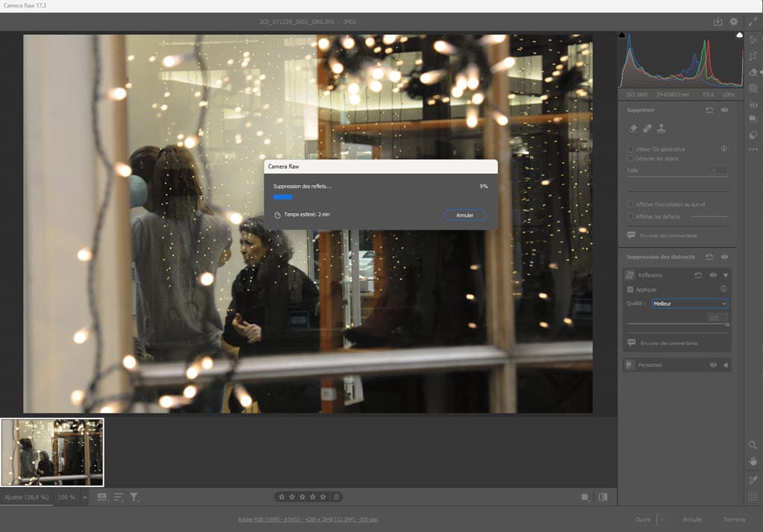Choose the Clone stamp mode in Supprimer

(661, 128)
